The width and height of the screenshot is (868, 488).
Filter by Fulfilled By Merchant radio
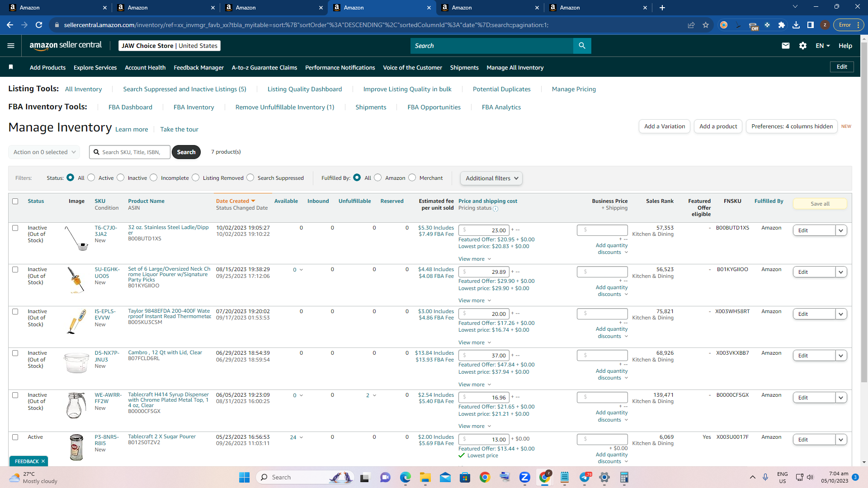click(x=412, y=178)
